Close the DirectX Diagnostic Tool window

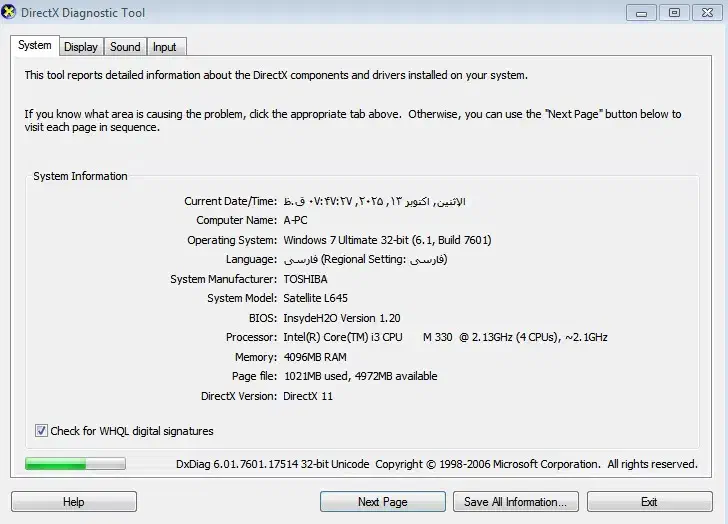[707, 13]
